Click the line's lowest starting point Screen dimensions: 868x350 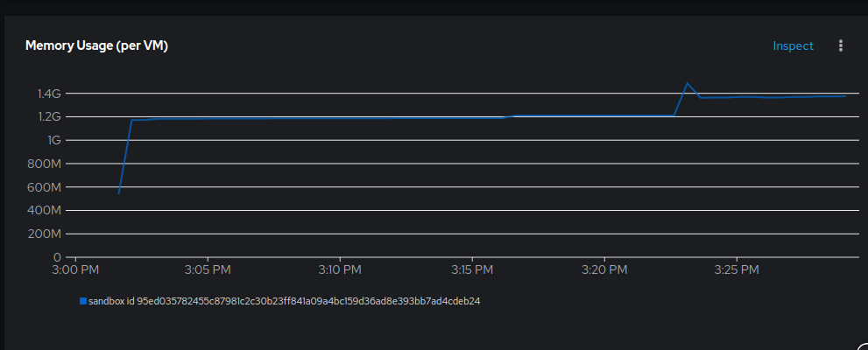click(x=119, y=192)
